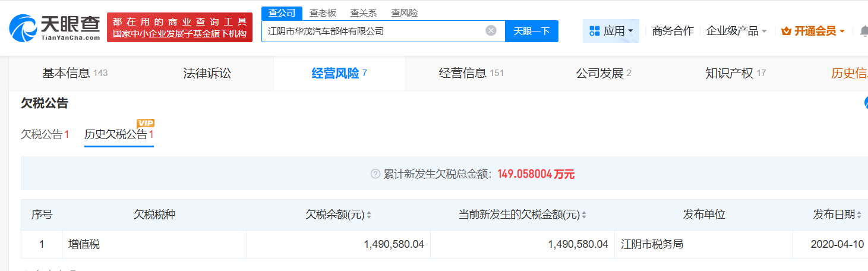
Task: Open the 经营信息 tab
Action: 471,74
